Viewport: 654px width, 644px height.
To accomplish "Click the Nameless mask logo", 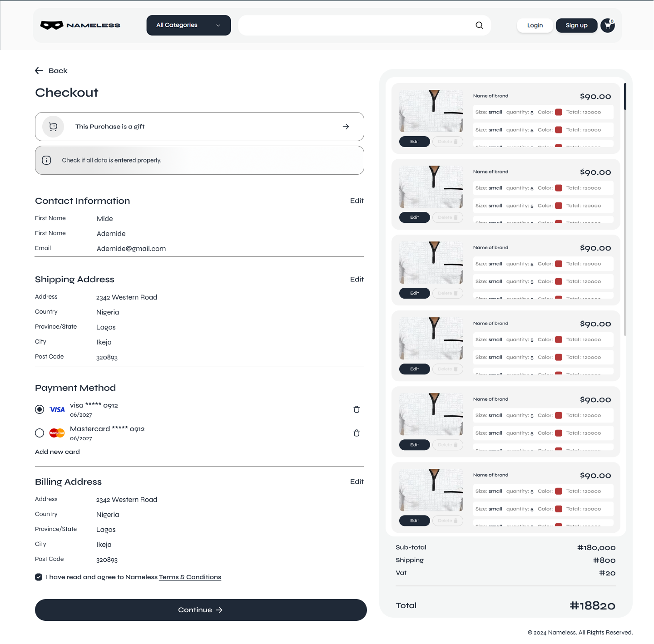I will point(52,25).
